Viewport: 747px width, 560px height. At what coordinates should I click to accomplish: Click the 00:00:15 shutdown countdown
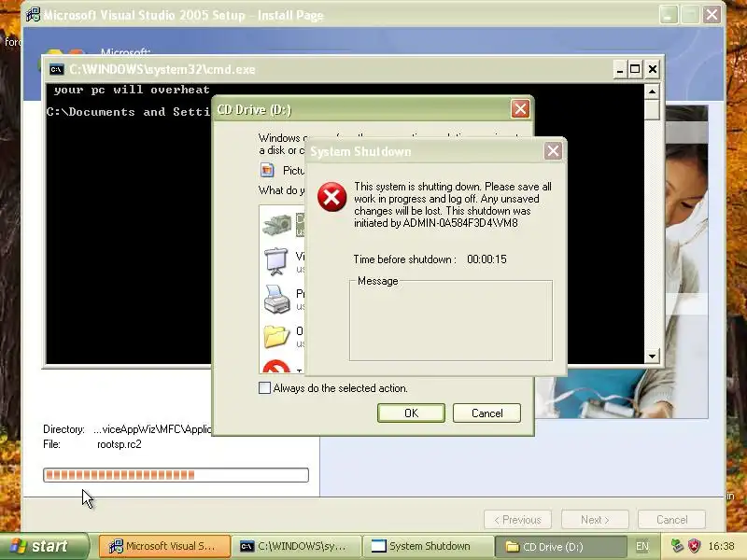point(486,259)
